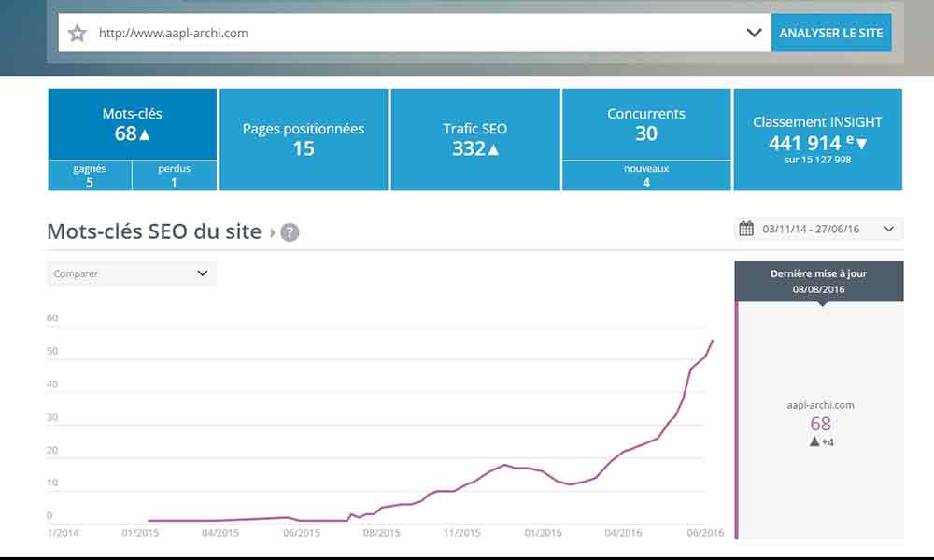The height and width of the screenshot is (560, 934).
Task: Select the Mots-clés tile
Action: click(132, 123)
